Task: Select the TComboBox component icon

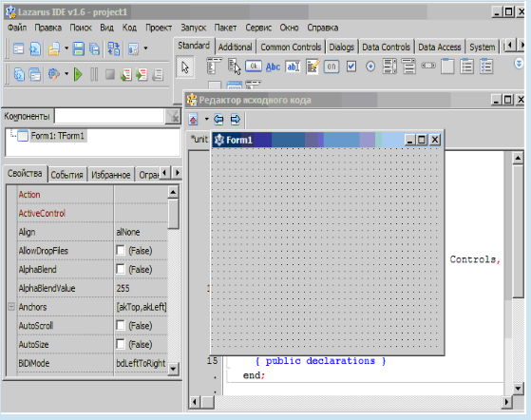Action: [x=409, y=67]
